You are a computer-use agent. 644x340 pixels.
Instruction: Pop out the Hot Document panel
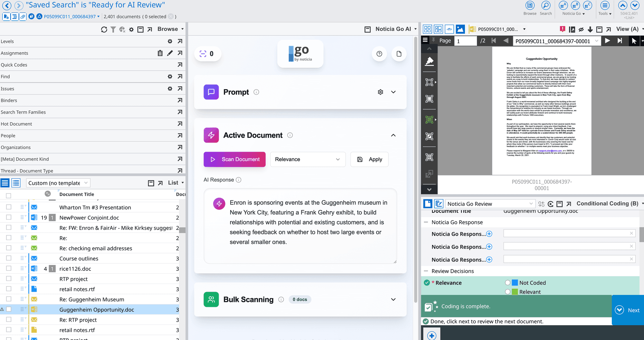click(180, 124)
